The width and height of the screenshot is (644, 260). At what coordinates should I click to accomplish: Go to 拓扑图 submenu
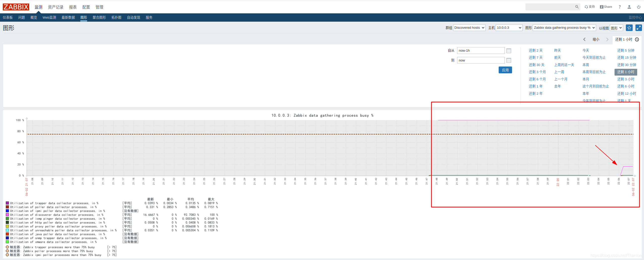coord(116,17)
